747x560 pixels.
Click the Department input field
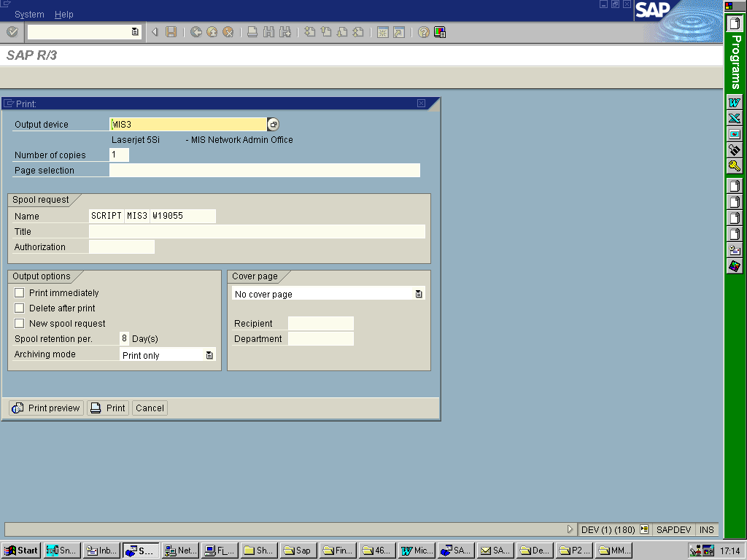pos(321,338)
